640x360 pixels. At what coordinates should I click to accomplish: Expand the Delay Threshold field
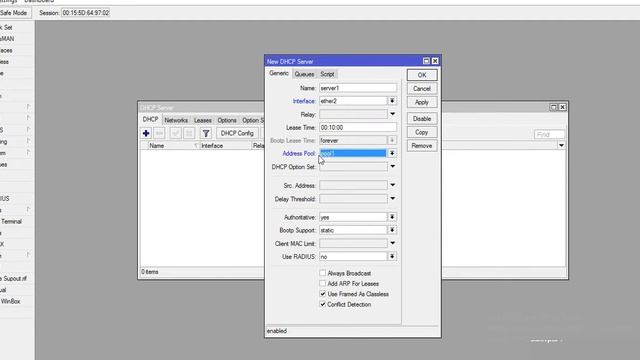click(x=392, y=199)
